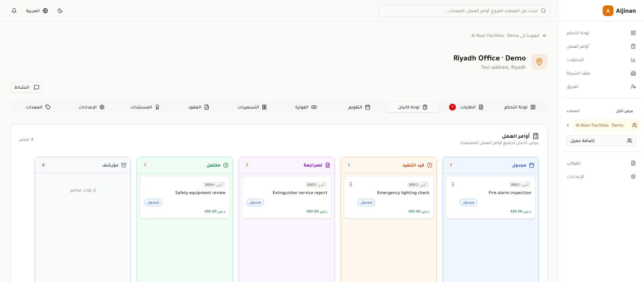
Task: Open لوحة التحكم in the sidebar
Action: (x=601, y=33)
